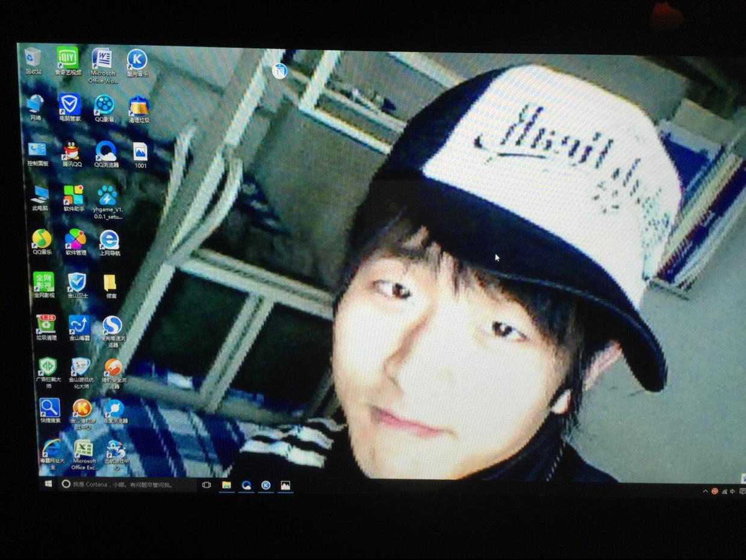
Task: Open the 金山毒霸 antivirus shortcut
Action: click(79, 325)
